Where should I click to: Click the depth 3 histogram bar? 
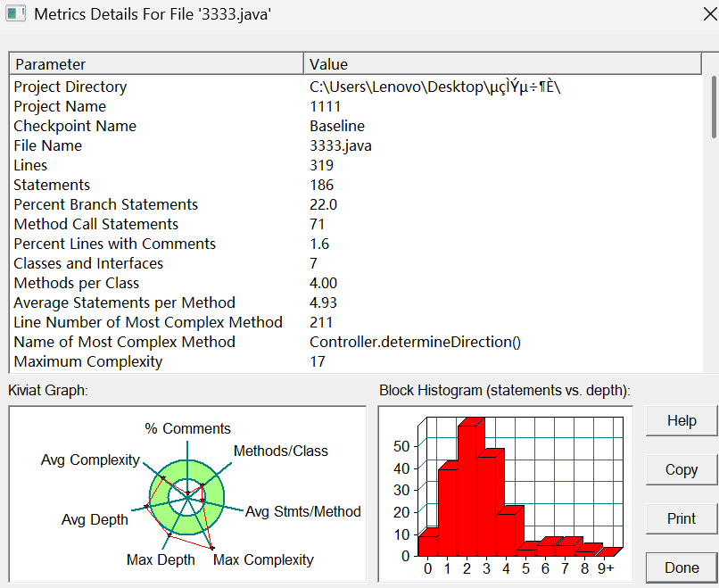pos(486,507)
